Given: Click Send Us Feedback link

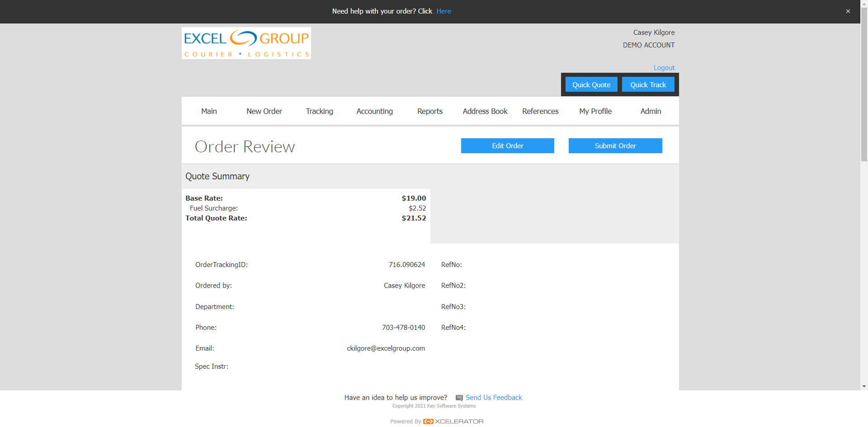Looking at the screenshot, I should point(494,398).
